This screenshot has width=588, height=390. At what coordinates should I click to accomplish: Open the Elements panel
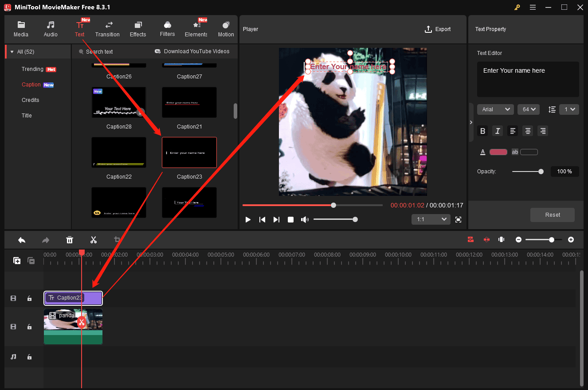pos(196,29)
